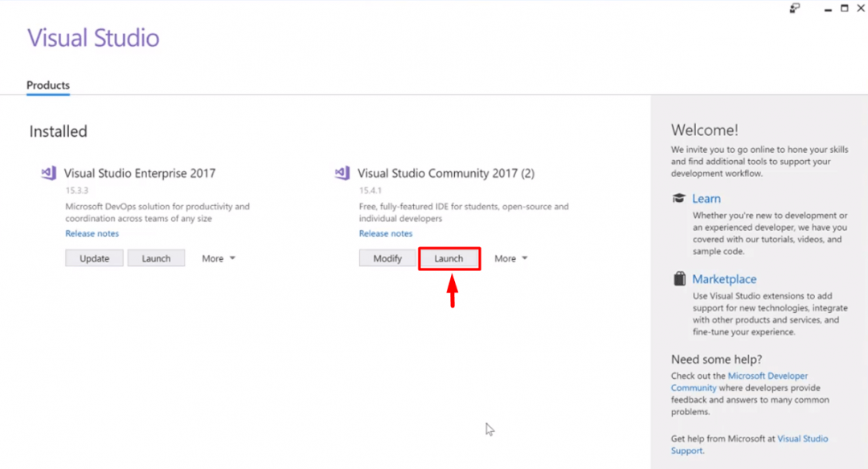
Task: Update Visual Studio Enterprise 2017
Action: [x=94, y=258]
